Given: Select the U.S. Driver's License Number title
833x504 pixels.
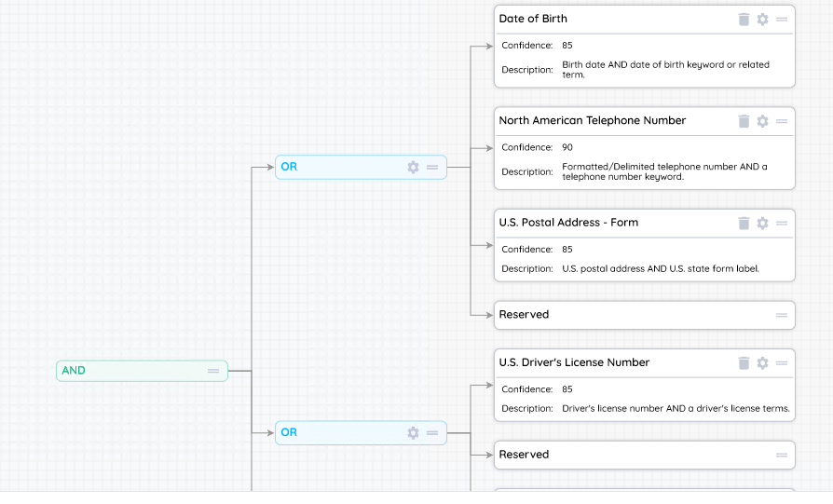Looking at the screenshot, I should click(574, 362).
